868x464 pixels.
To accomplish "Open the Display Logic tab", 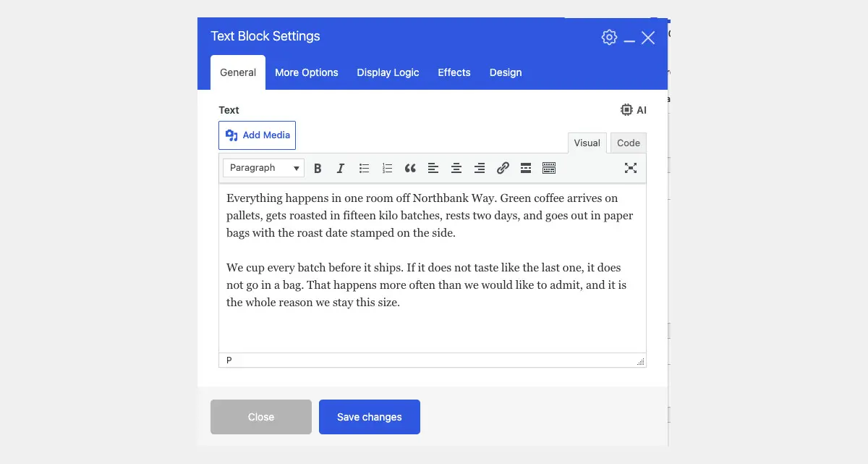I will click(x=388, y=72).
